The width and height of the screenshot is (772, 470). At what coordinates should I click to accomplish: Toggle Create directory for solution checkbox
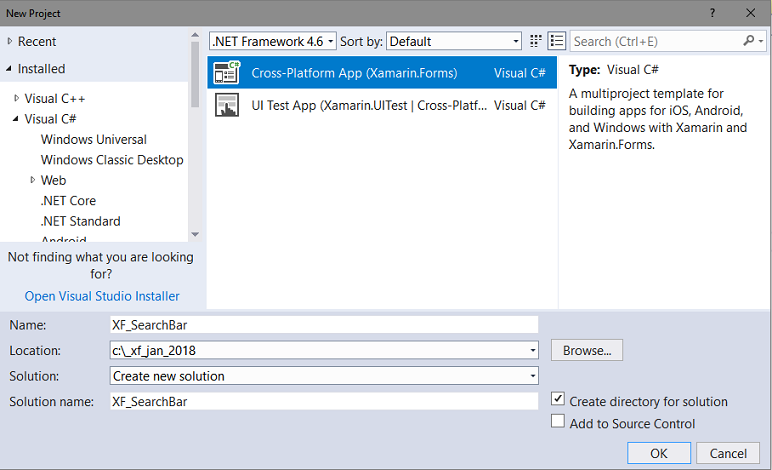tap(558, 399)
